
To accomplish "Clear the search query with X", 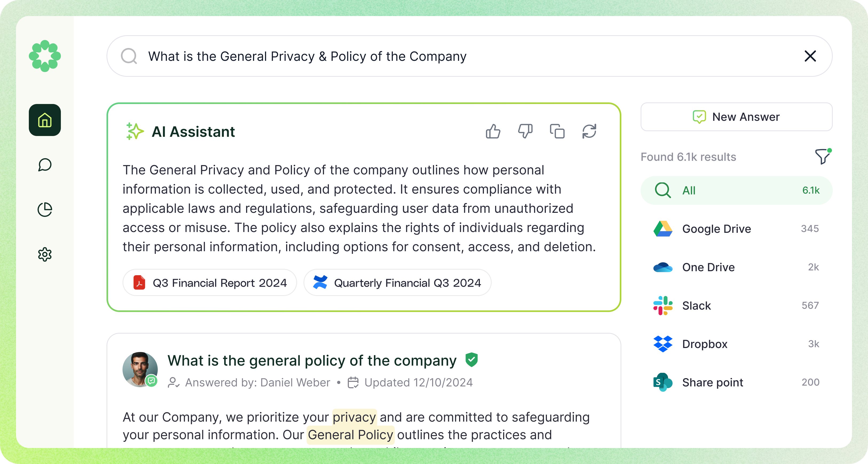I will 810,56.
